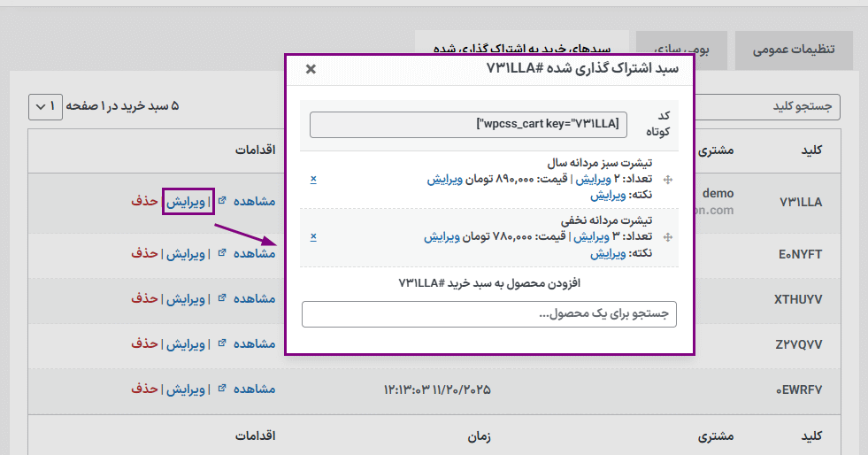
Task: Grab drag handle of تیشرت مردانه نخفی
Action: point(668,237)
